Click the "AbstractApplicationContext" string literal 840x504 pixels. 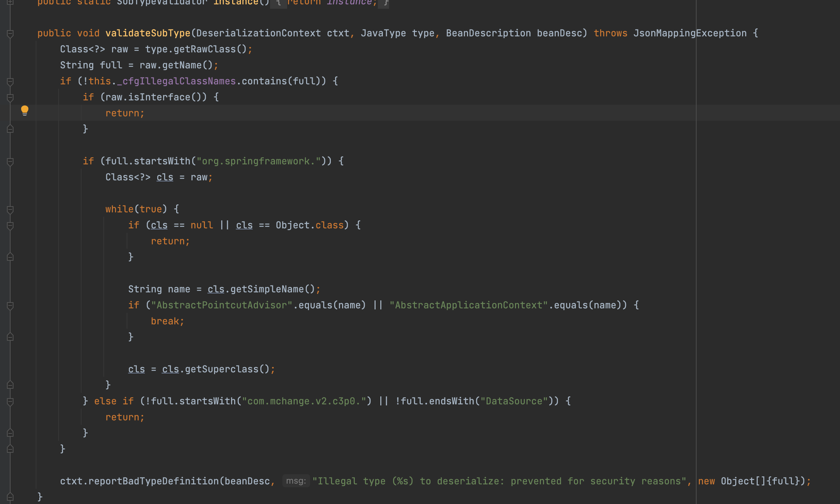[x=468, y=305]
